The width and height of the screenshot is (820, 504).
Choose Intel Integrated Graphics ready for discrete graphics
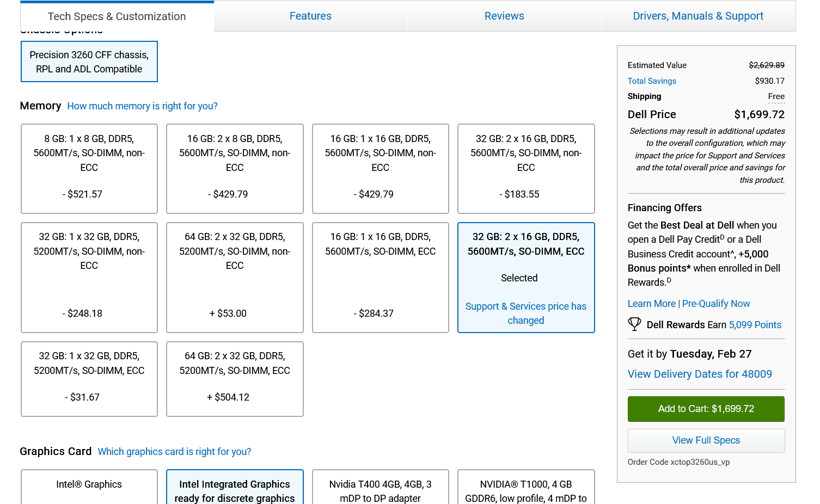235,487
